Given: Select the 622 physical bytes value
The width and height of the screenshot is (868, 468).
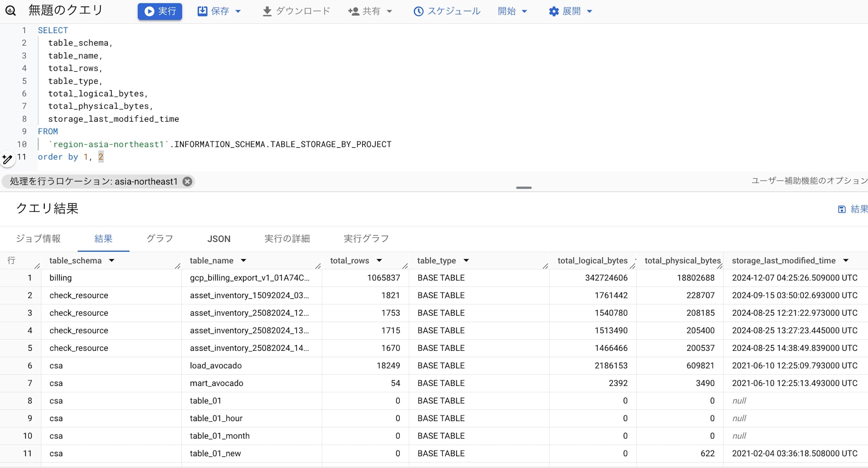Looking at the screenshot, I should (707, 453).
